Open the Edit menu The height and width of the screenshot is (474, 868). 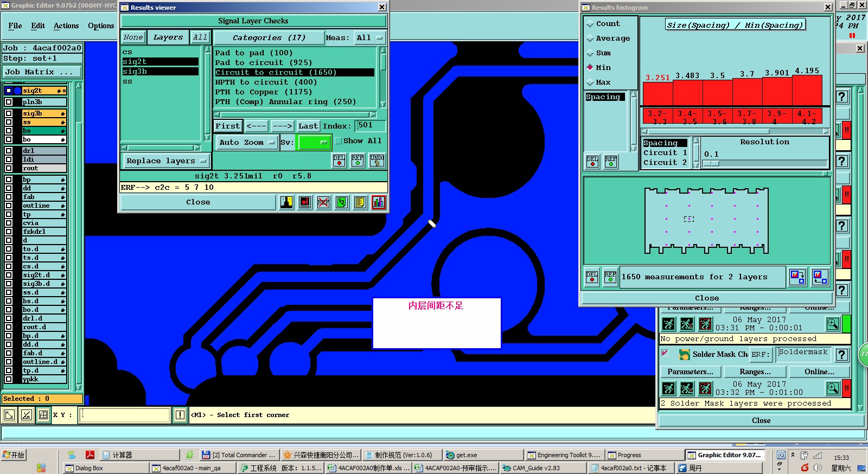pos(38,26)
